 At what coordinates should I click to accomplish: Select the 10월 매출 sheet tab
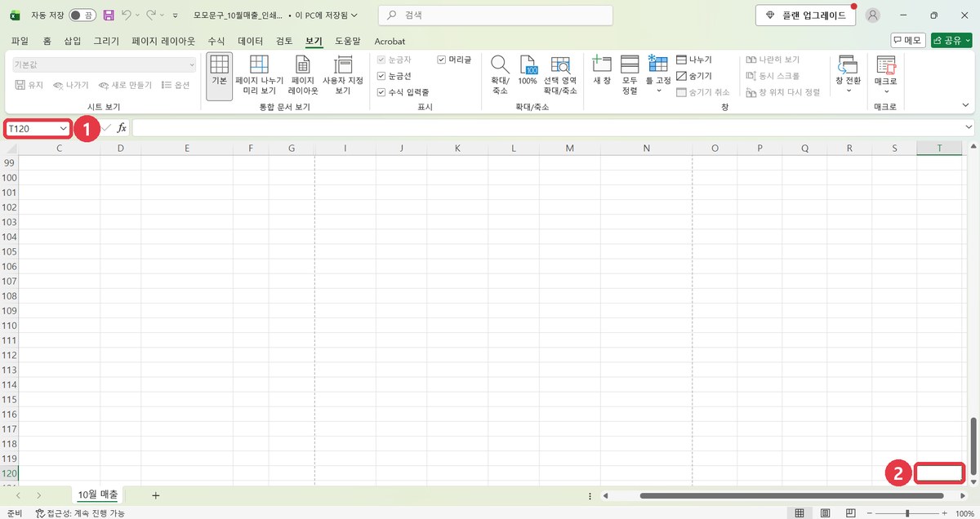[98, 495]
